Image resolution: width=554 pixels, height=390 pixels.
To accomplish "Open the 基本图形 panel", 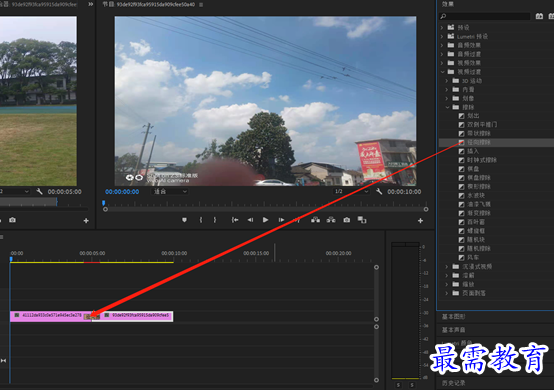I will coord(453,317).
